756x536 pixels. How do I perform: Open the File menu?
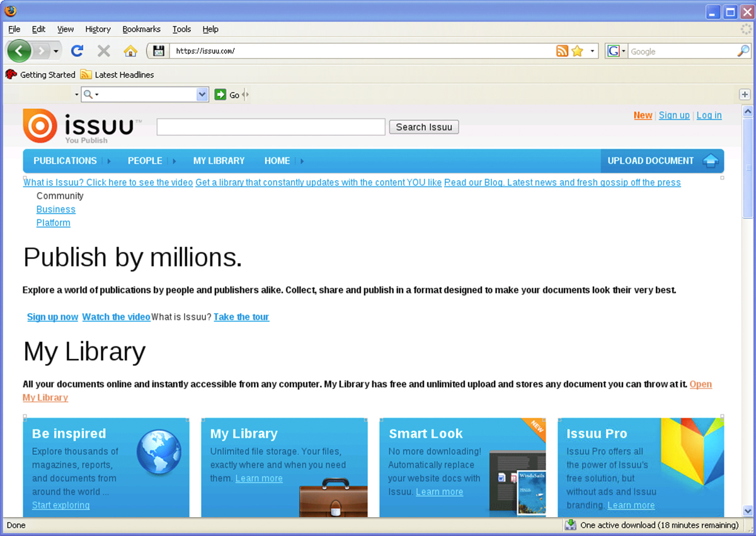(x=14, y=29)
